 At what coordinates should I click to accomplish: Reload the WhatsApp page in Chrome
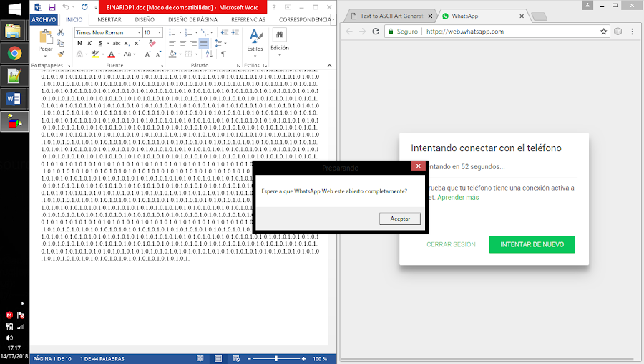pyautogui.click(x=376, y=32)
